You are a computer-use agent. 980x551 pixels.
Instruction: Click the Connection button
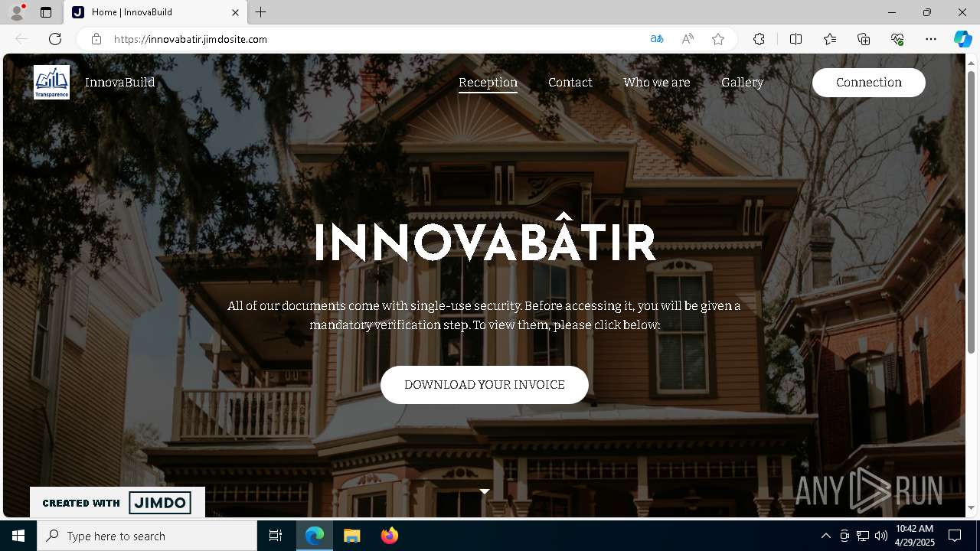tap(869, 83)
